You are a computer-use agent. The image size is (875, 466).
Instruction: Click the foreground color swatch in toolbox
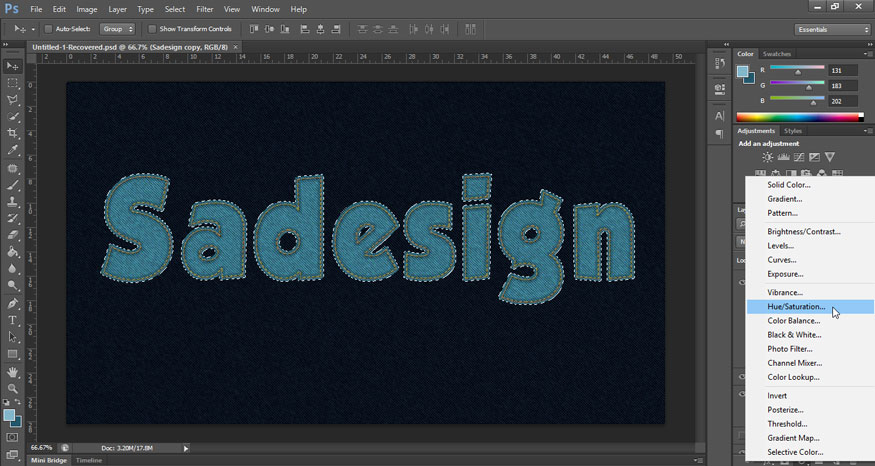coord(9,415)
